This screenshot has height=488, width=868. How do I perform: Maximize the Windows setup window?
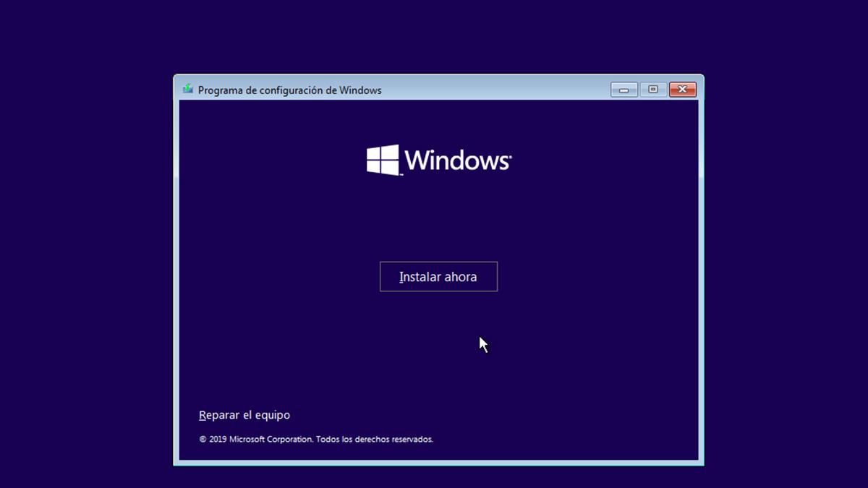[653, 90]
